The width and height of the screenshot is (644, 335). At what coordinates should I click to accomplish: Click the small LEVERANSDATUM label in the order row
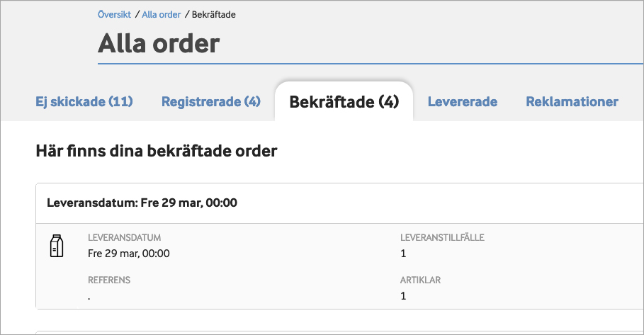125,238
